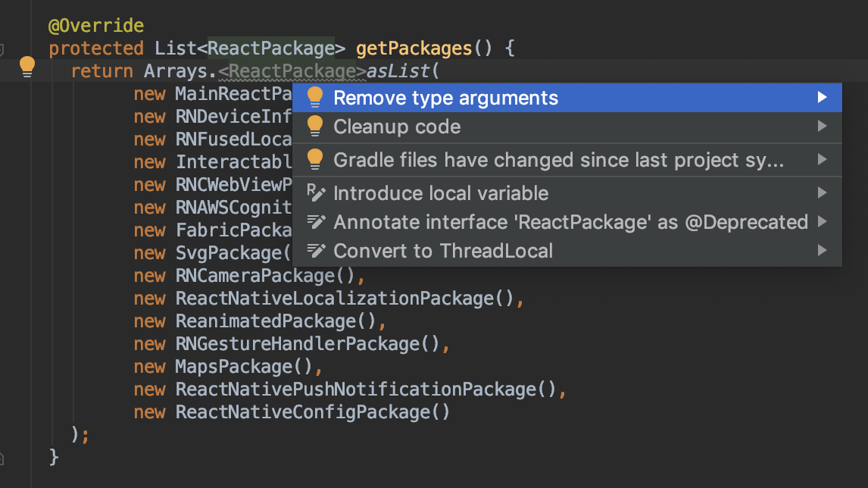
Task: Click the bulb icon beside Gradle files changed
Action: pyautogui.click(x=315, y=160)
